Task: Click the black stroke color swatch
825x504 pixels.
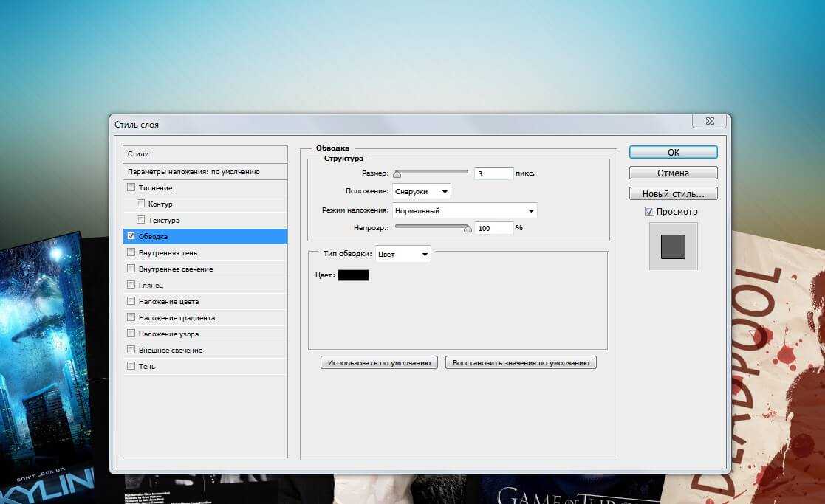Action: (x=353, y=275)
